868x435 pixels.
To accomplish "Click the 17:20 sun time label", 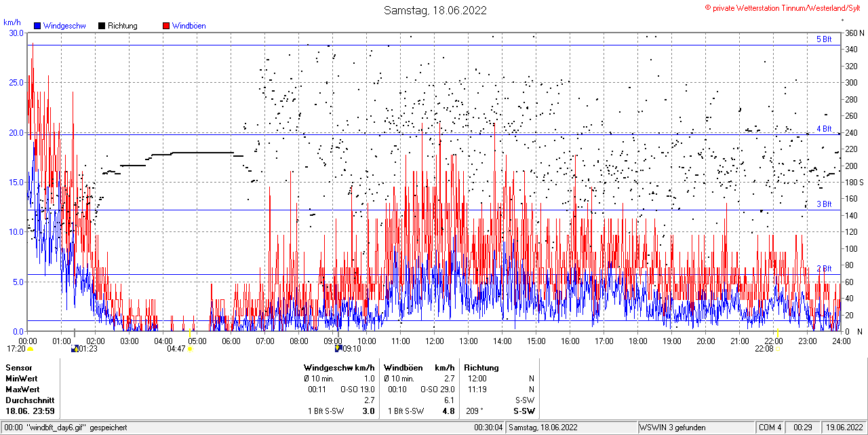I will point(16,349).
